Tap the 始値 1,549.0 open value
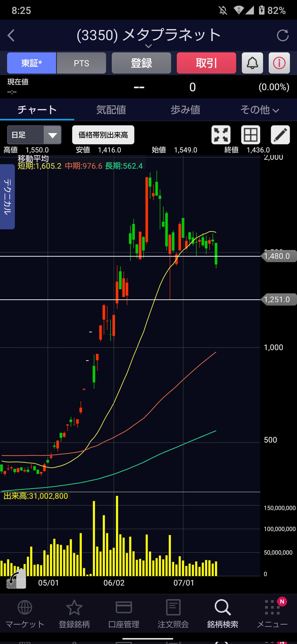The height and width of the screenshot is (644, 297). point(174,150)
